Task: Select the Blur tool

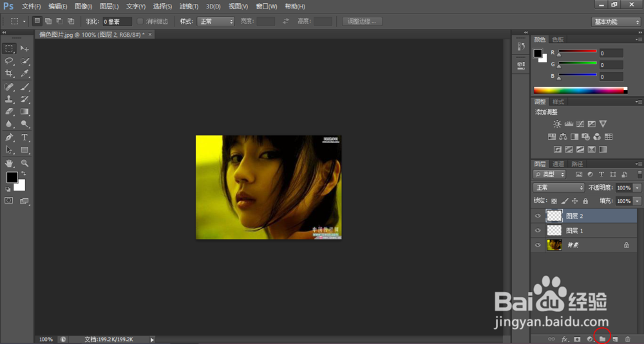Action: 8,124
